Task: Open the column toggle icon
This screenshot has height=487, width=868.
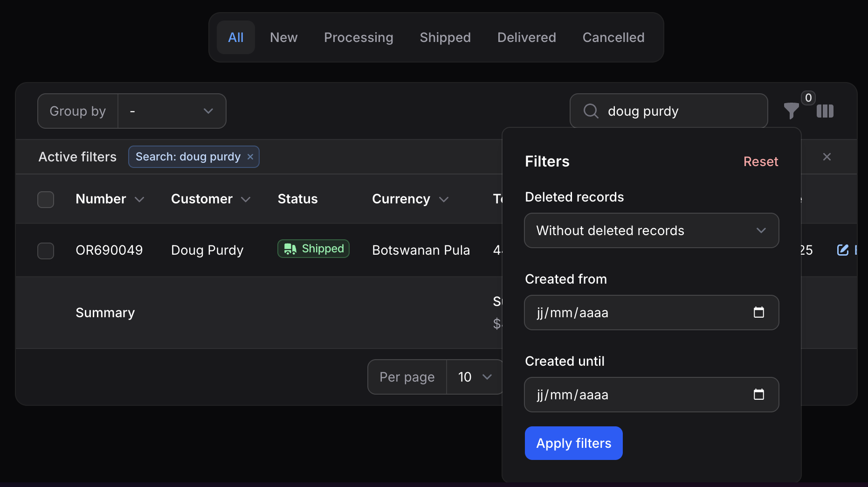Action: click(825, 111)
